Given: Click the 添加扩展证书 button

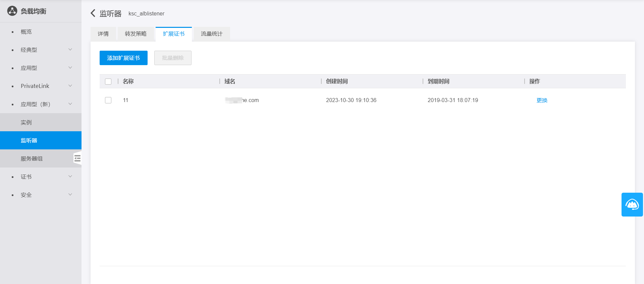Looking at the screenshot, I should 123,58.
